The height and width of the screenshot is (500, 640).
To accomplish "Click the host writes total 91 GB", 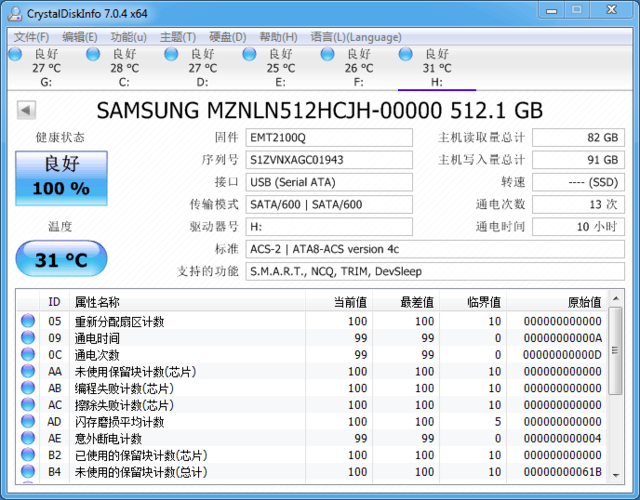I will (578, 160).
